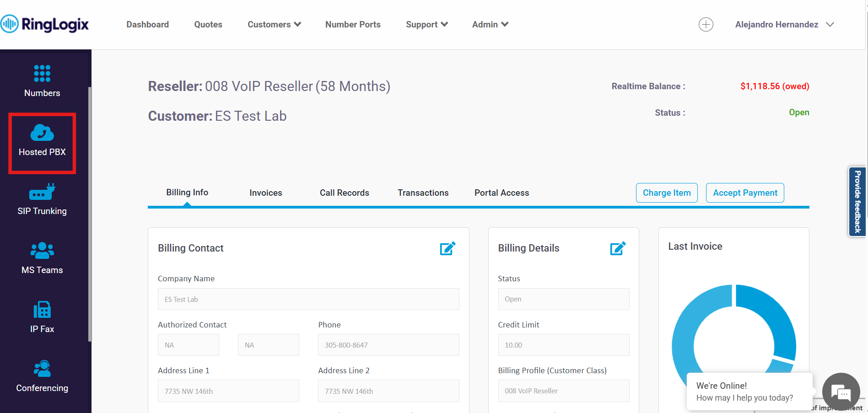Expand the Customers menu
Viewport: 868px width, 413px height.
point(274,24)
